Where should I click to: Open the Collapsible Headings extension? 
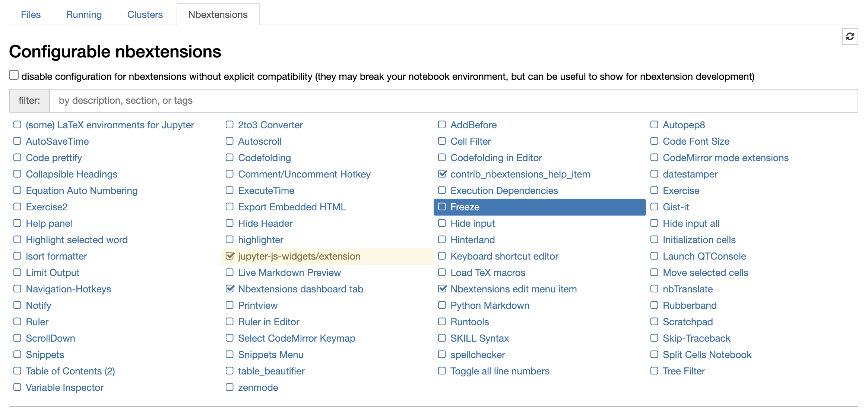(72, 174)
